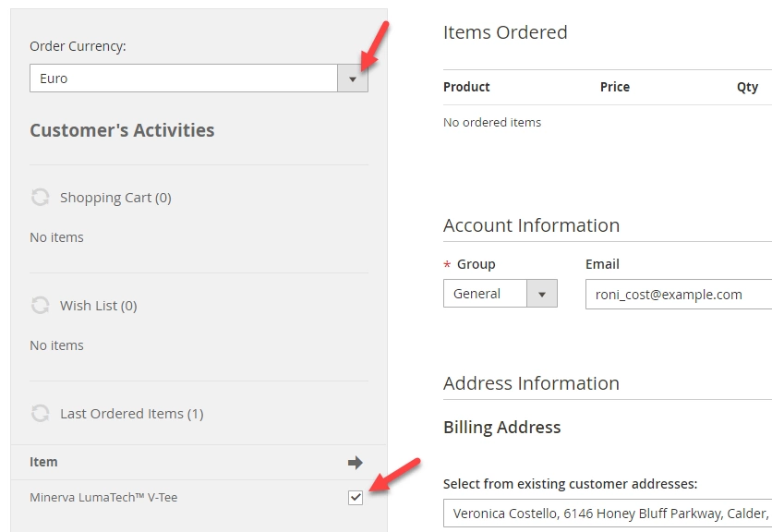Toggle the Minerva LumaTech V-Tee checkbox
The width and height of the screenshot is (772, 532).
pos(356,498)
